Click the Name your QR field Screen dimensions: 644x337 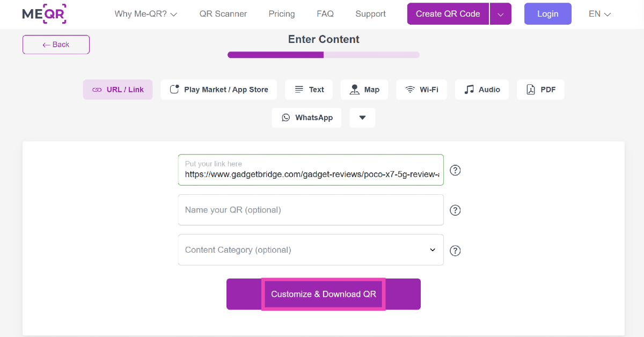(x=310, y=210)
